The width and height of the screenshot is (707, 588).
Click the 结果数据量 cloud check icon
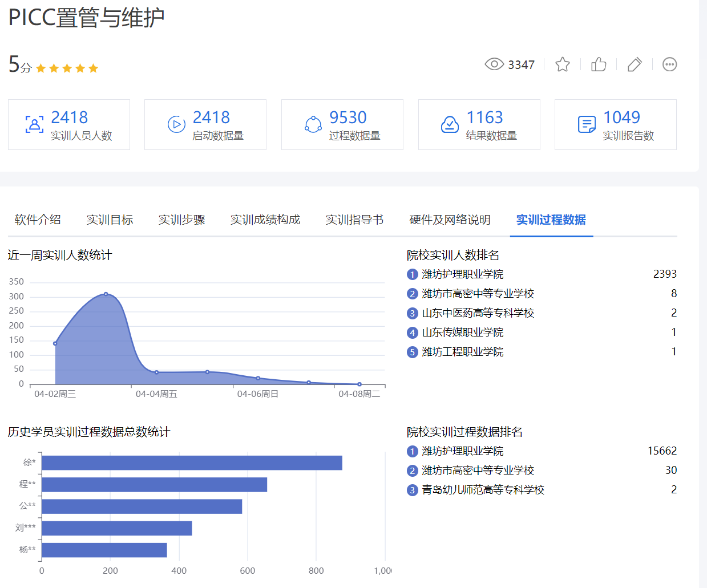[x=450, y=124]
